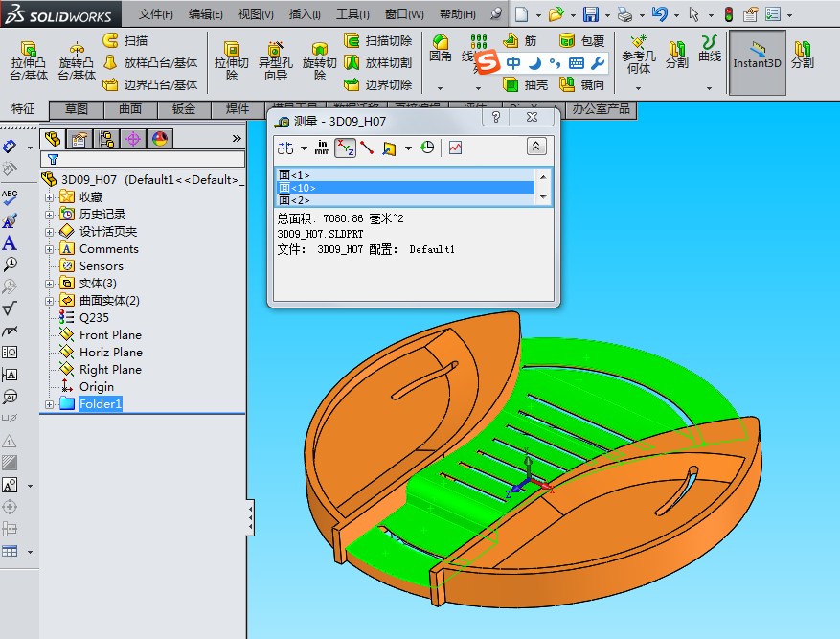Select the Front Plane in feature tree
Viewport: 840px width, 639px height.
pyautogui.click(x=110, y=335)
